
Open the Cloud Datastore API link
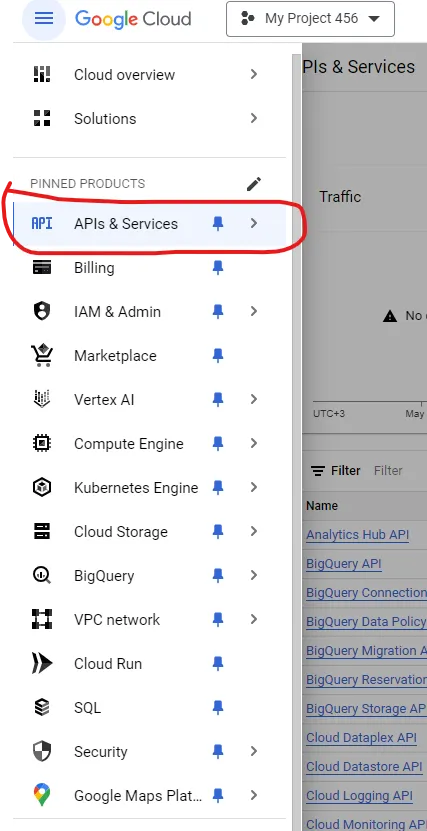click(364, 767)
